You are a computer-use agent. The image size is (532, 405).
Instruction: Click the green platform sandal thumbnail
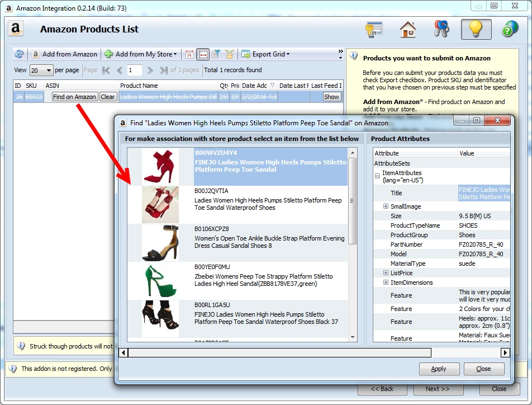tap(160, 281)
